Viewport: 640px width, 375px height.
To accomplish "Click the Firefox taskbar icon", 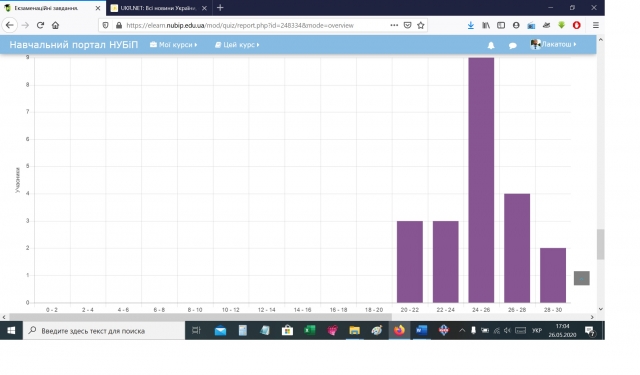I will tap(399, 331).
